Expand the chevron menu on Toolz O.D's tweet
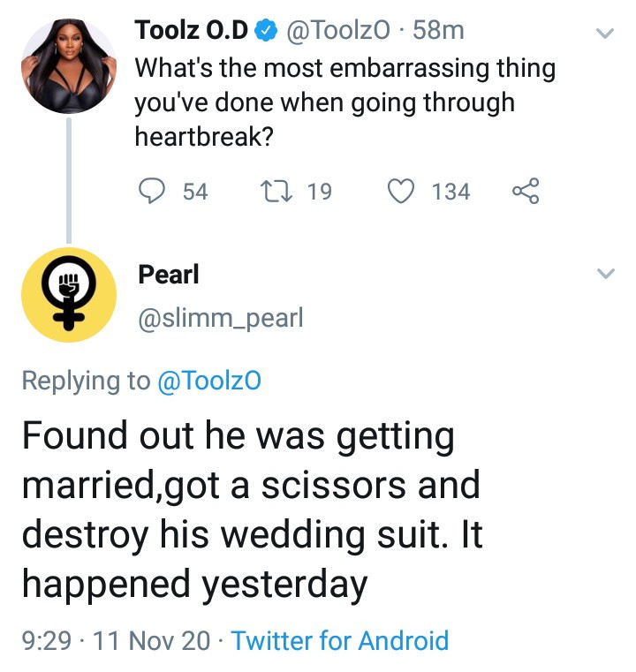Screen dimensions: 636x672 (605, 34)
